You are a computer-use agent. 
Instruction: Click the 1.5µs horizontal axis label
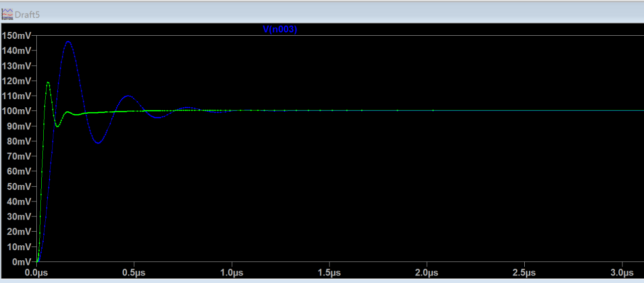329,273
